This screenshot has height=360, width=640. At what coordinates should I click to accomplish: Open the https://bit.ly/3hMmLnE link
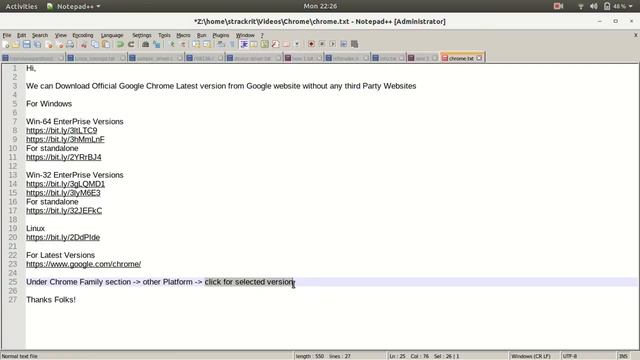pyautogui.click(x=65, y=139)
